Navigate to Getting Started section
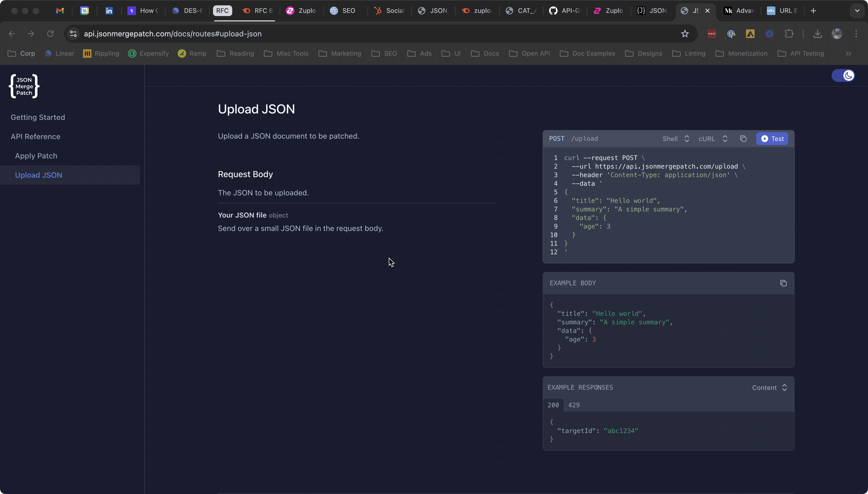The width and height of the screenshot is (868, 494). 38,117
